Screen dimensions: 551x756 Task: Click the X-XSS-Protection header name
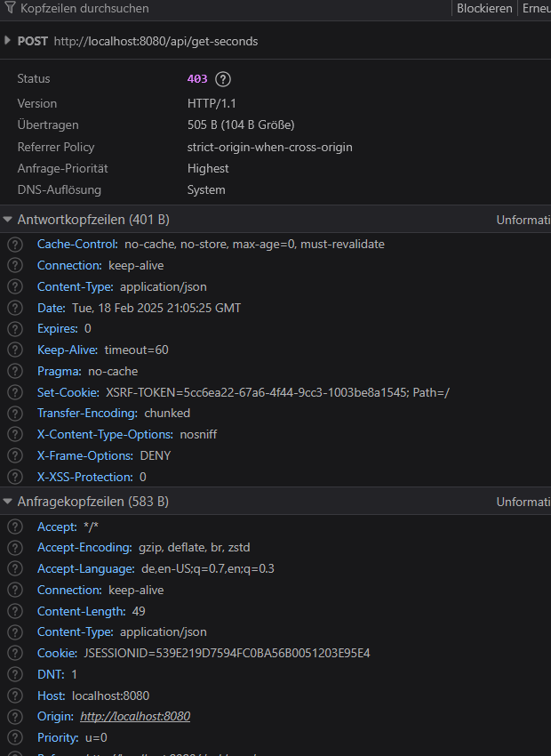coord(84,477)
